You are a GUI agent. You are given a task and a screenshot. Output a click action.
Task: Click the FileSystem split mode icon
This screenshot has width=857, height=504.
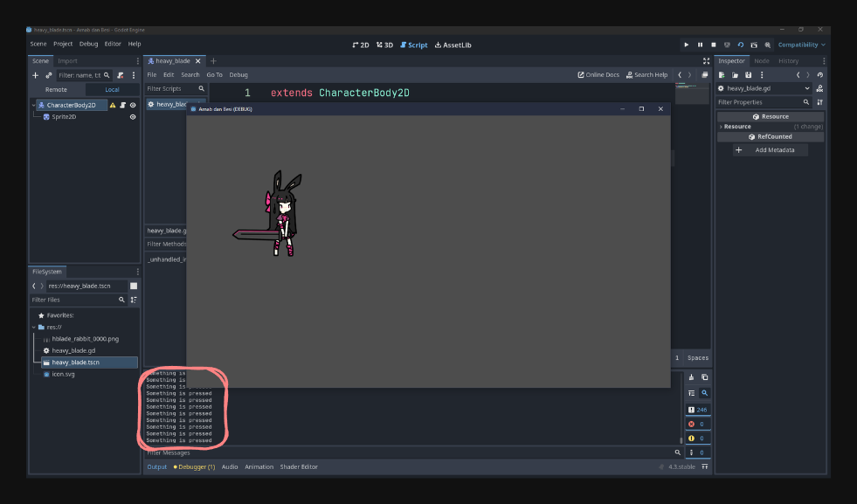click(134, 286)
